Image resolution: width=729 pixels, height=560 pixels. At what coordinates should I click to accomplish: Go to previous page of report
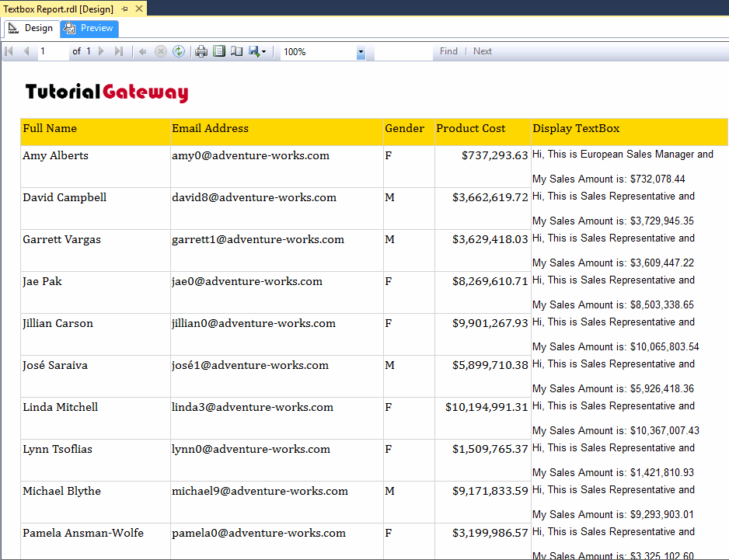[x=26, y=51]
